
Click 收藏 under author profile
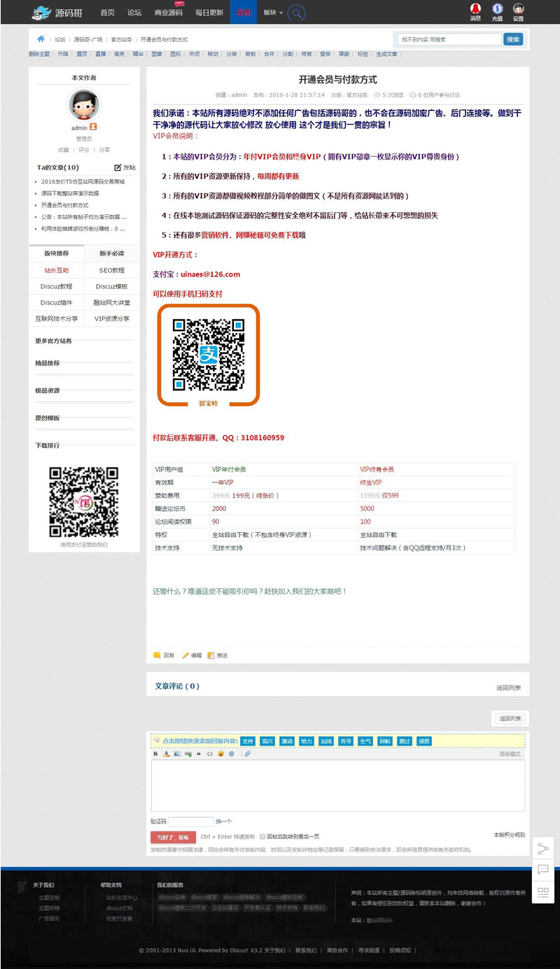64,150
